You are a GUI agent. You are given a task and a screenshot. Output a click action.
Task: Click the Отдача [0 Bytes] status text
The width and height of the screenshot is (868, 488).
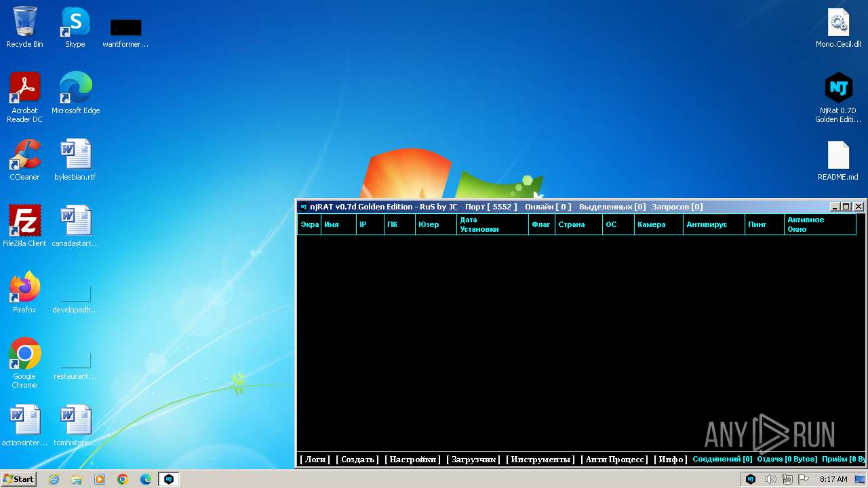pyautogui.click(x=787, y=460)
